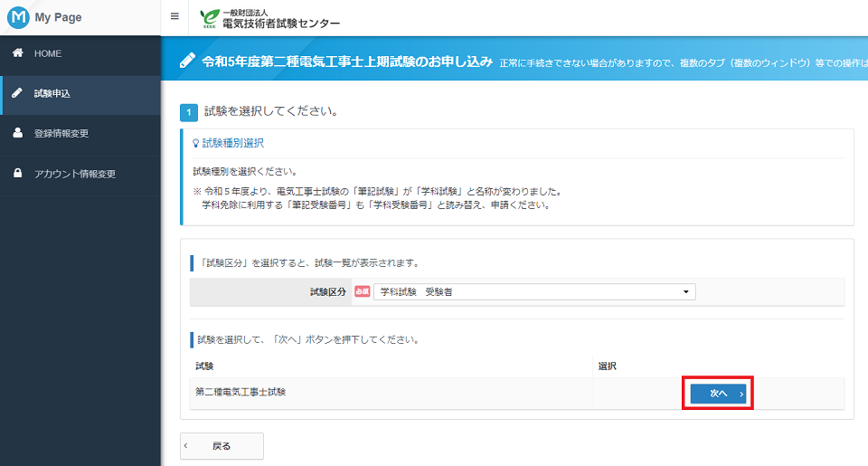Click the red 必須 required badge
Image resolution: width=868 pixels, height=466 pixels.
point(362,292)
